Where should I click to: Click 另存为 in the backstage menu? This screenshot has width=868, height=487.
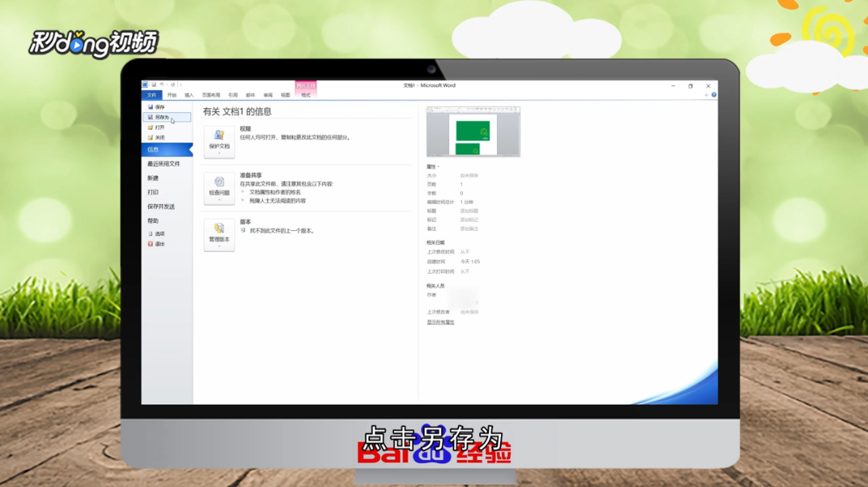[167, 117]
